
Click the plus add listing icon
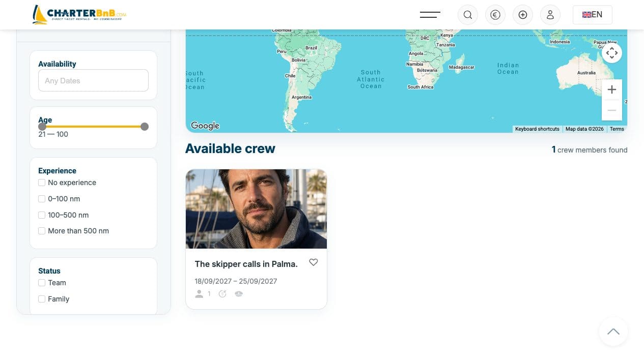(x=523, y=15)
